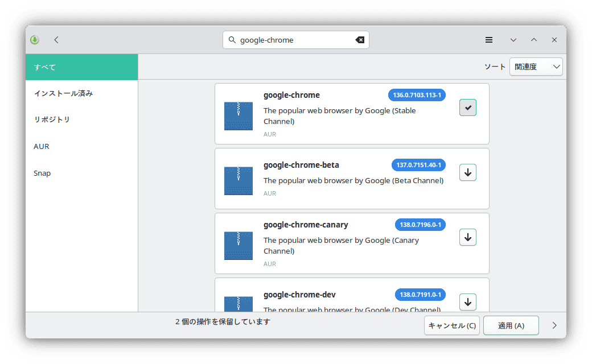The width and height of the screenshot is (592, 364).
Task: Click the ソート label
Action: (495, 67)
